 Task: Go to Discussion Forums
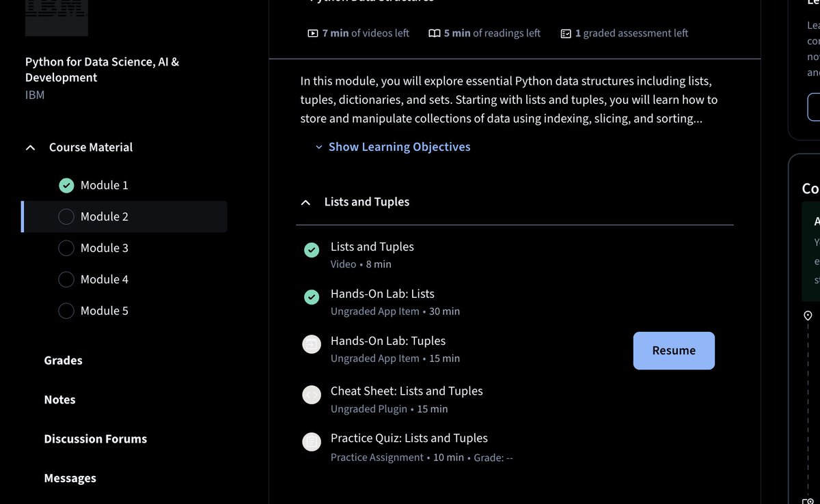[x=95, y=439]
